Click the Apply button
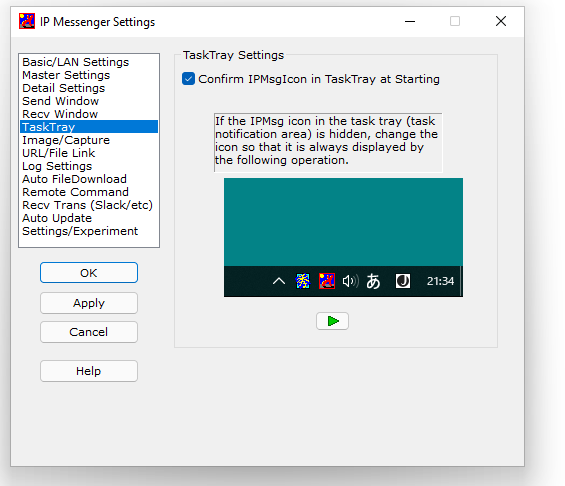 point(89,303)
